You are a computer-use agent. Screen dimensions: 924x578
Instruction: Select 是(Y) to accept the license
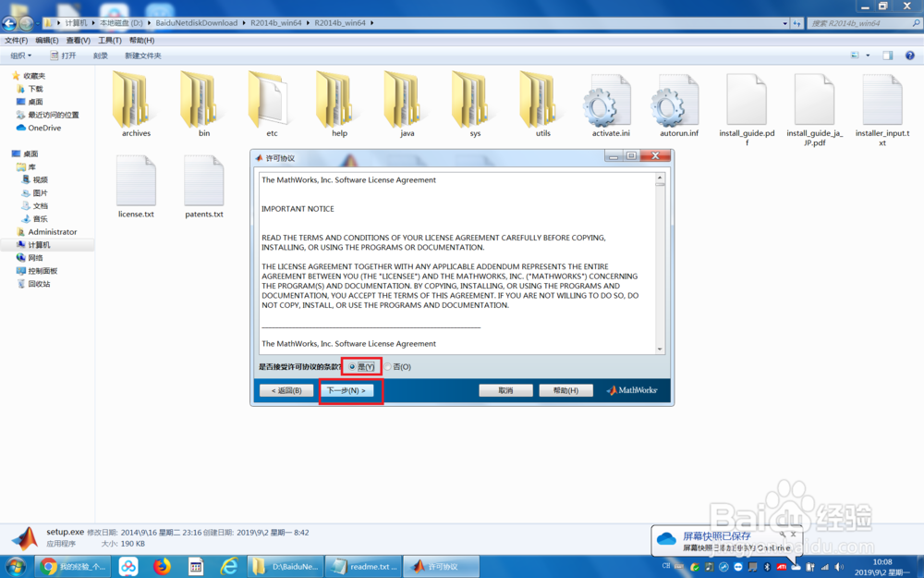click(x=361, y=367)
